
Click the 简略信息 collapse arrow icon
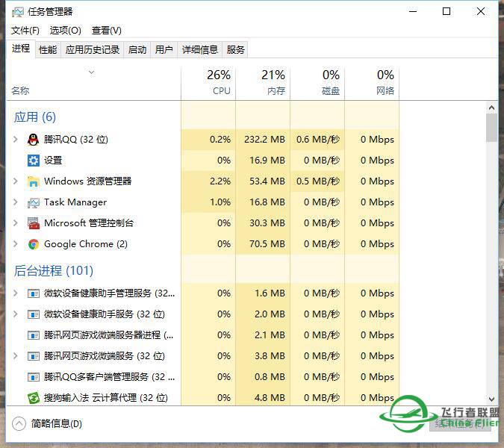coord(19,423)
